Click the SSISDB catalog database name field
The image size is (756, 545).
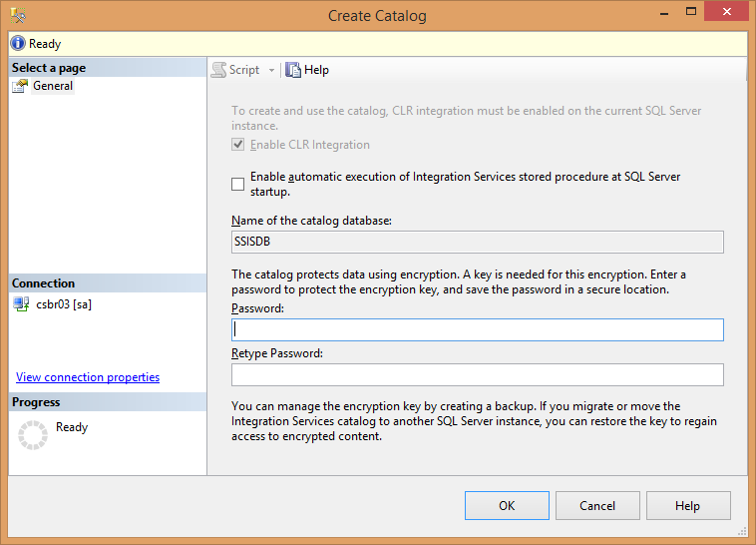tap(477, 242)
